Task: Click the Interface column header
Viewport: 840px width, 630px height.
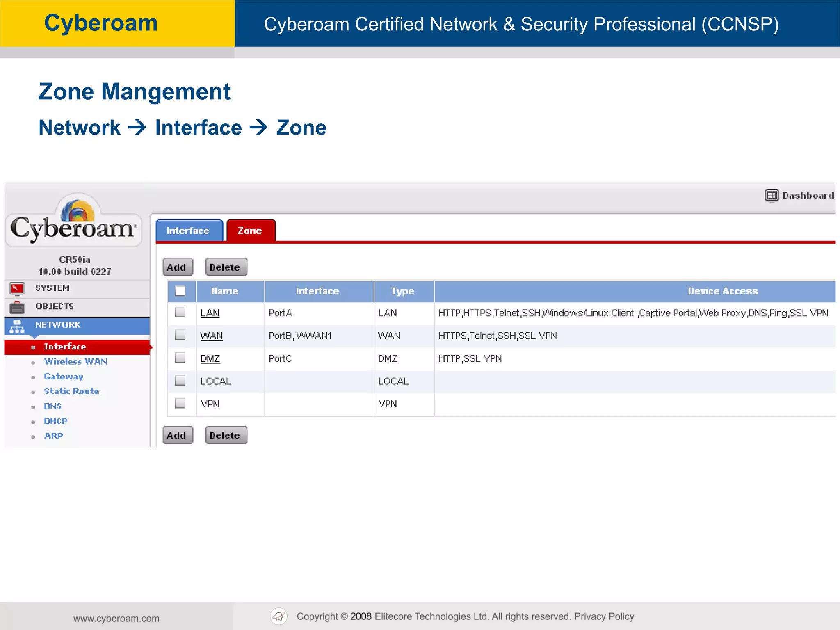Action: 319,291
